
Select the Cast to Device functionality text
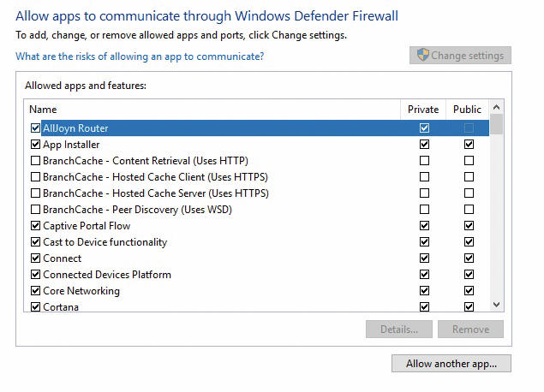105,242
